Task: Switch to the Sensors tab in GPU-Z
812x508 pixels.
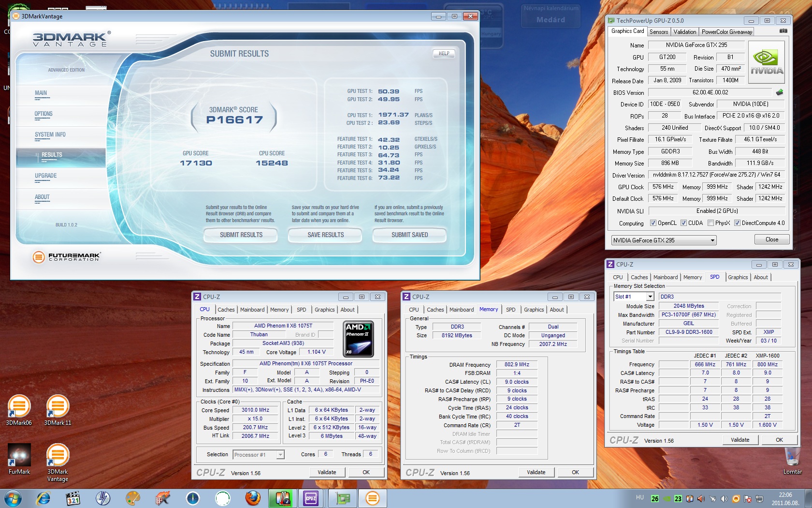Action: pos(658,32)
